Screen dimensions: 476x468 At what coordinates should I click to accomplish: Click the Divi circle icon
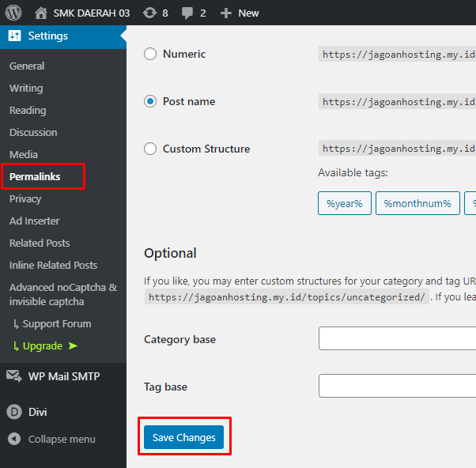pos(14,412)
